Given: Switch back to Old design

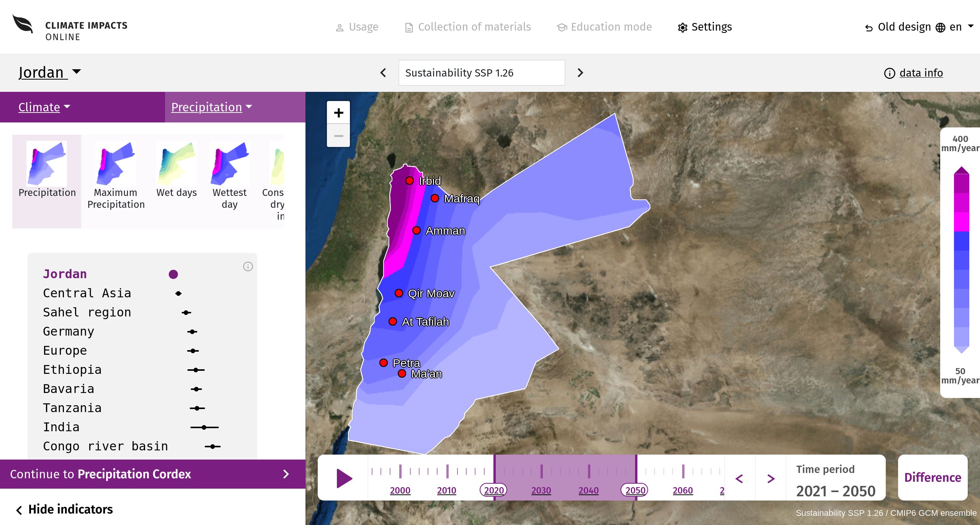Looking at the screenshot, I should (x=898, y=27).
